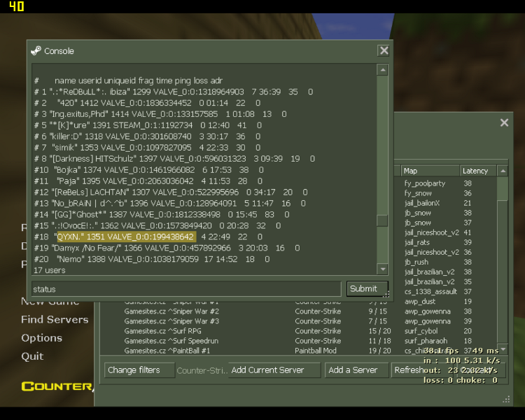Click the server browser resize grip

(x=506, y=400)
